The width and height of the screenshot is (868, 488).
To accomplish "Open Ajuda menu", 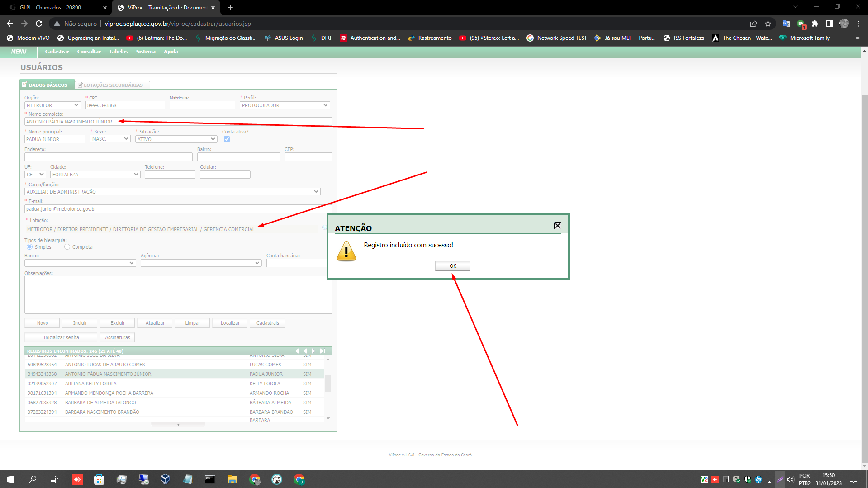I will click(171, 52).
